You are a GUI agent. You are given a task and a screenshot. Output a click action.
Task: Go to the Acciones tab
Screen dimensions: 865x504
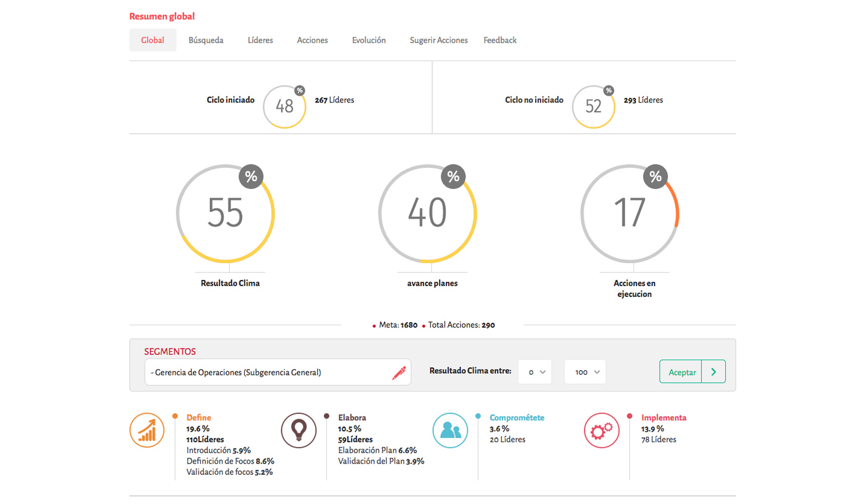point(312,40)
